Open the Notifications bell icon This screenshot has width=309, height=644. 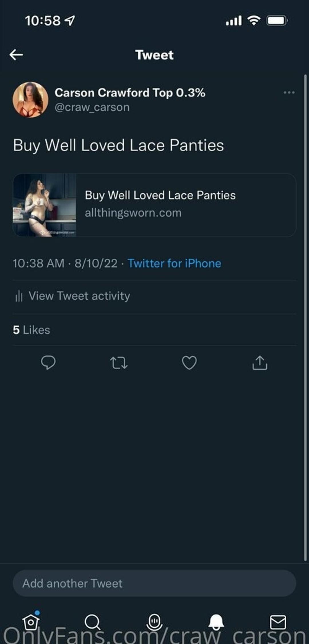[x=216, y=622]
